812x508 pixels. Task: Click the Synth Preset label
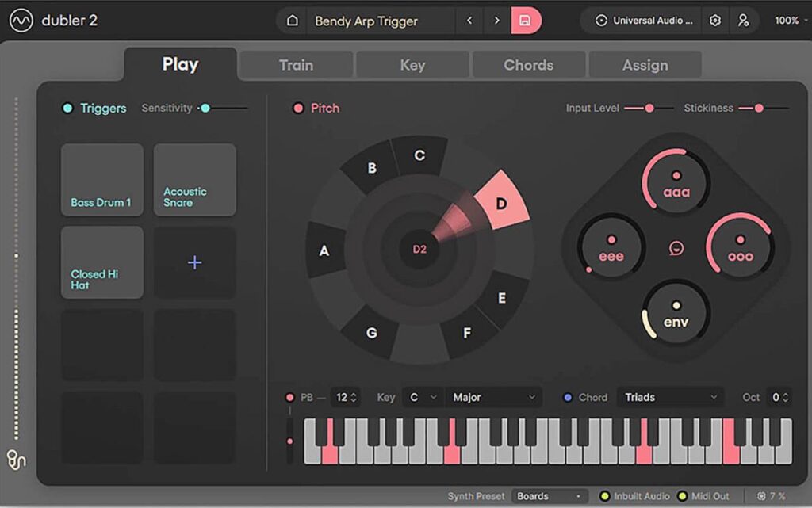[476, 496]
